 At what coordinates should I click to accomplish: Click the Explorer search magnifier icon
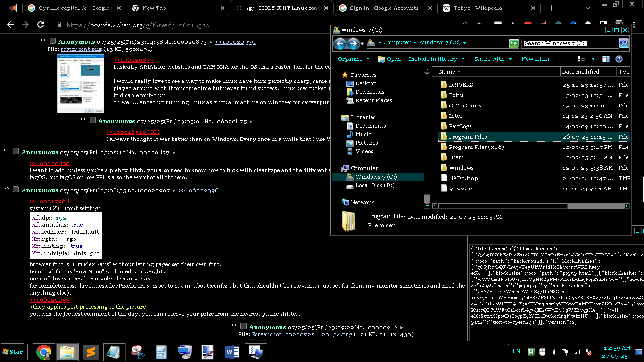click(x=623, y=43)
